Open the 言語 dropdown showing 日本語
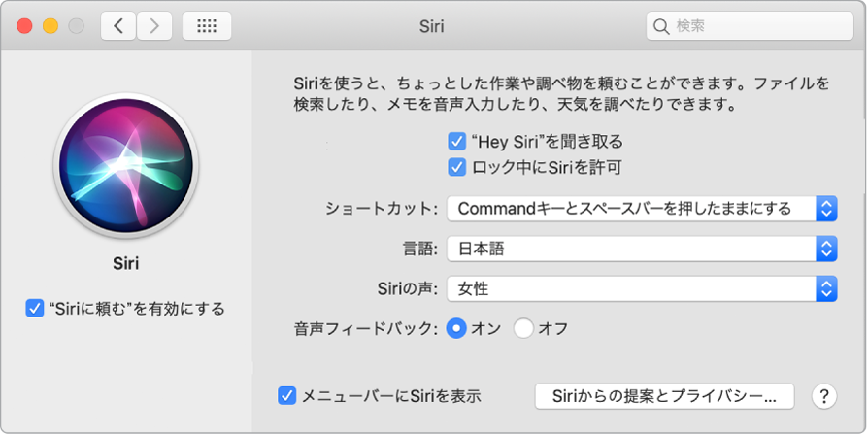 (642, 250)
